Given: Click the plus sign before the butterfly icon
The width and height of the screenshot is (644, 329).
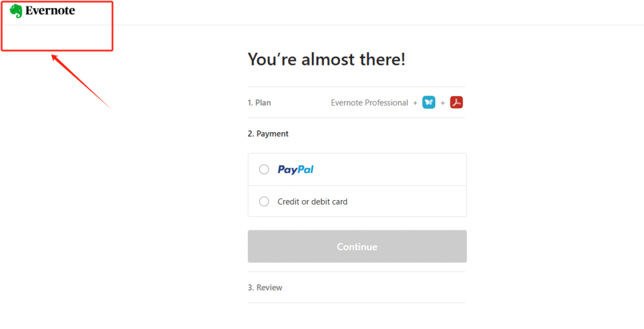Looking at the screenshot, I should [415, 103].
